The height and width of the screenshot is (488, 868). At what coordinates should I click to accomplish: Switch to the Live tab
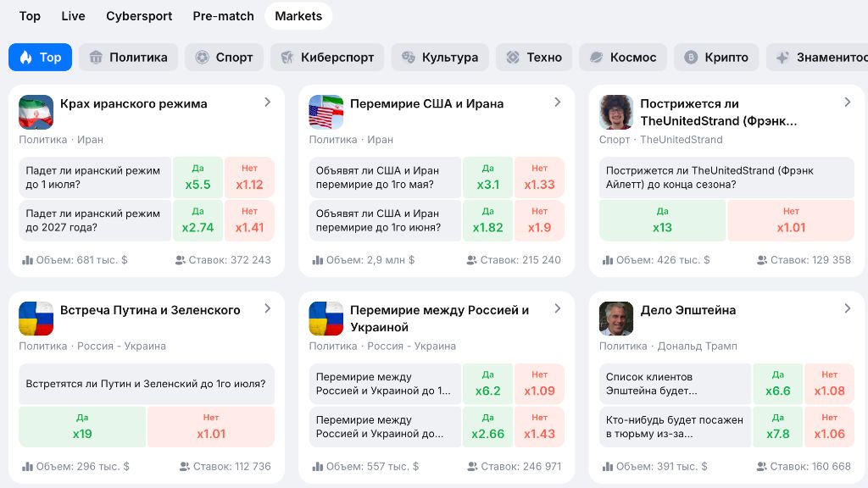click(x=73, y=16)
